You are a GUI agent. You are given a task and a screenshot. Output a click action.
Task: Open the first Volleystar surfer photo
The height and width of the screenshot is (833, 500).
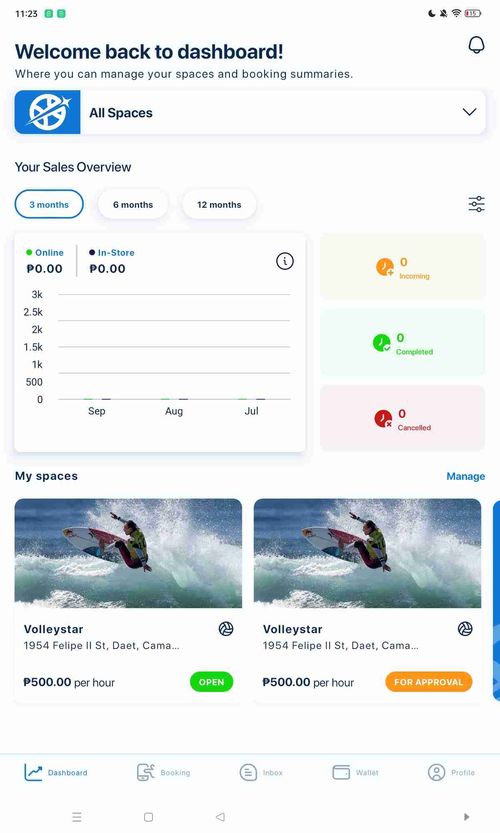click(128, 553)
